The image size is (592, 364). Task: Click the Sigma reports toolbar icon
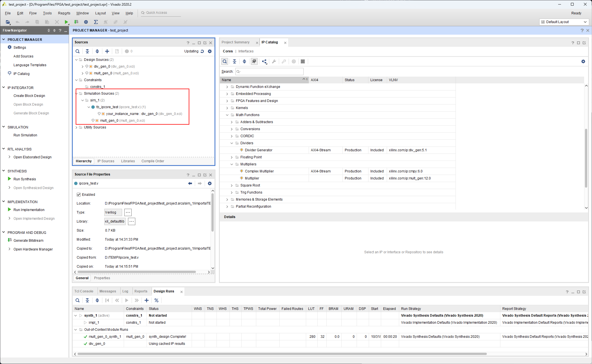(96, 22)
